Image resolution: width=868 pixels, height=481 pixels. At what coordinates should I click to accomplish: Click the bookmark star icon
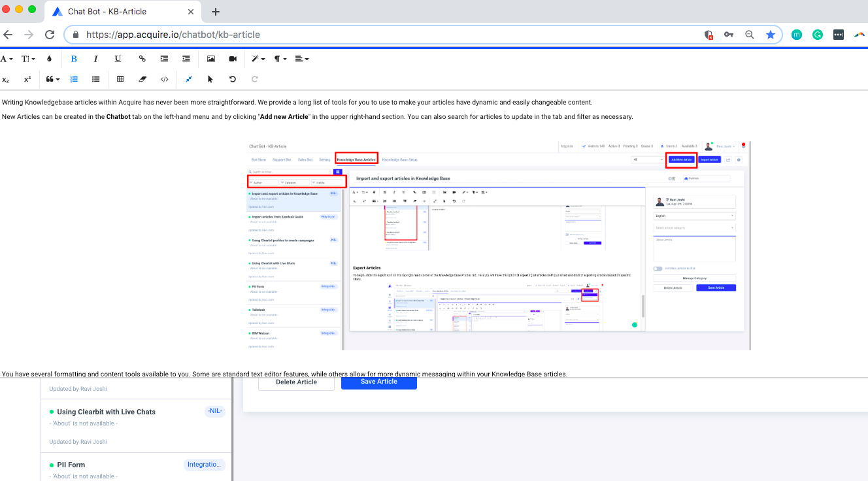tap(771, 35)
